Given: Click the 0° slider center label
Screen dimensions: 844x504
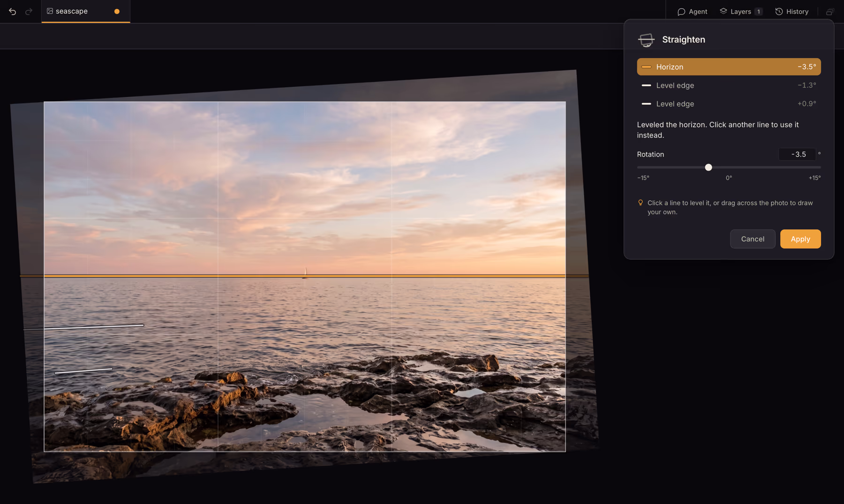Looking at the screenshot, I should (x=729, y=178).
